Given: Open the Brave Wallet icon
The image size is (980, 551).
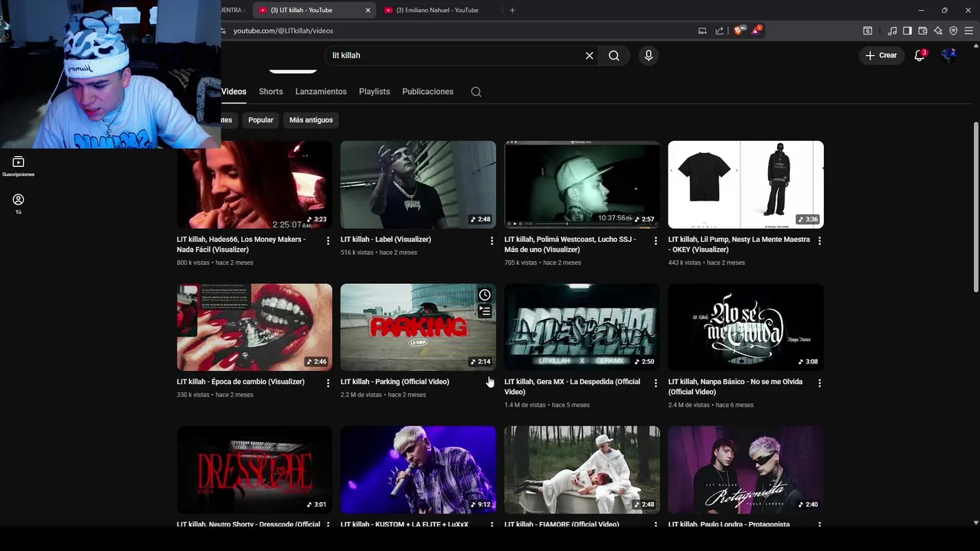Looking at the screenshot, I should click(x=923, y=31).
